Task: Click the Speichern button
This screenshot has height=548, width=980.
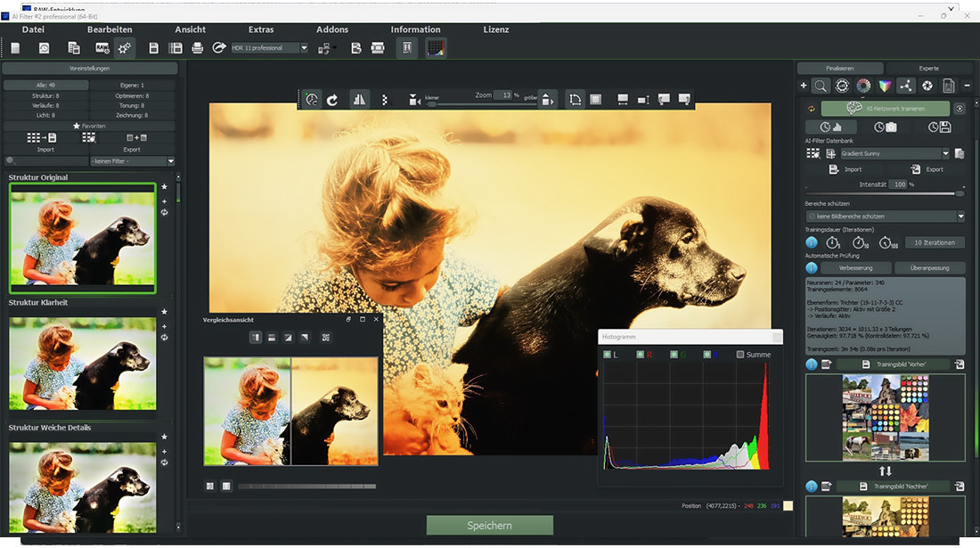Action: pyautogui.click(x=489, y=525)
